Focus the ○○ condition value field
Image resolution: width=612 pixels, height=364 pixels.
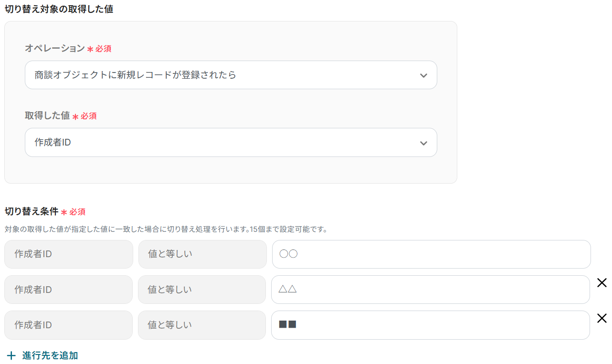[431, 254]
